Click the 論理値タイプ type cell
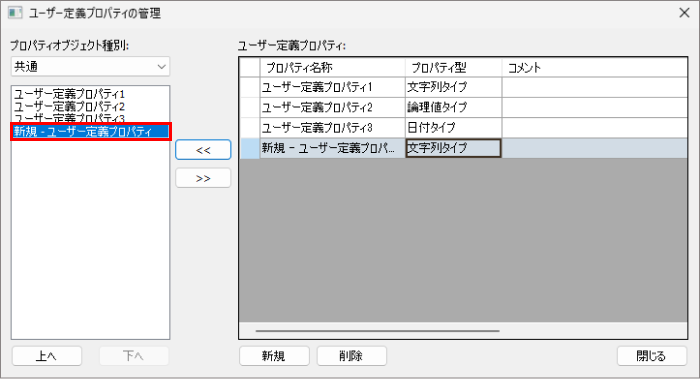Screen dimensions: 700x379 coord(454,107)
